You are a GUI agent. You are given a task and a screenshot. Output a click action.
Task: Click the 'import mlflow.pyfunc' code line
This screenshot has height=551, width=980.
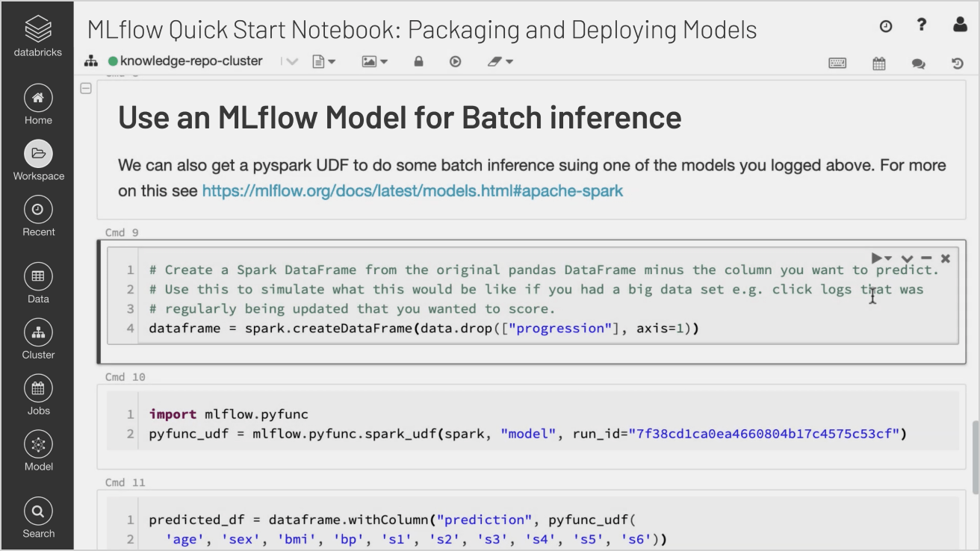coord(229,414)
